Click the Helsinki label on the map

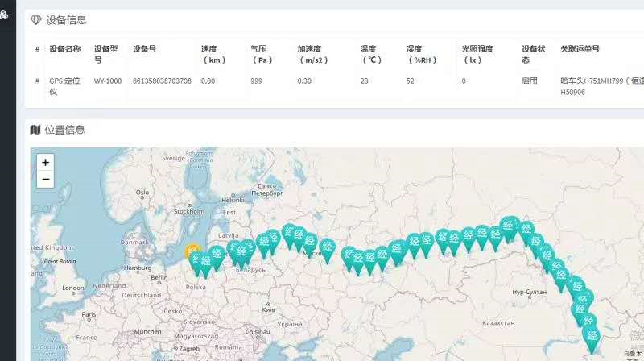(233, 200)
